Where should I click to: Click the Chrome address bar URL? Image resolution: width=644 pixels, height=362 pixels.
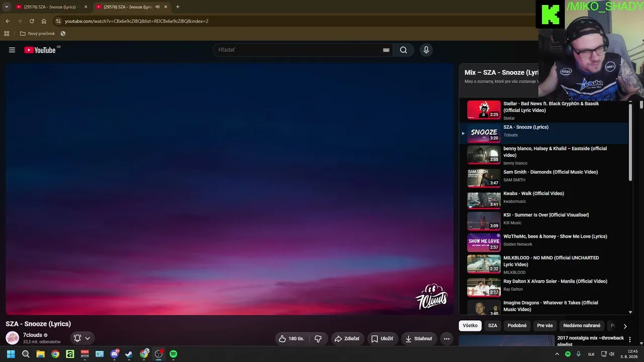[x=137, y=21]
